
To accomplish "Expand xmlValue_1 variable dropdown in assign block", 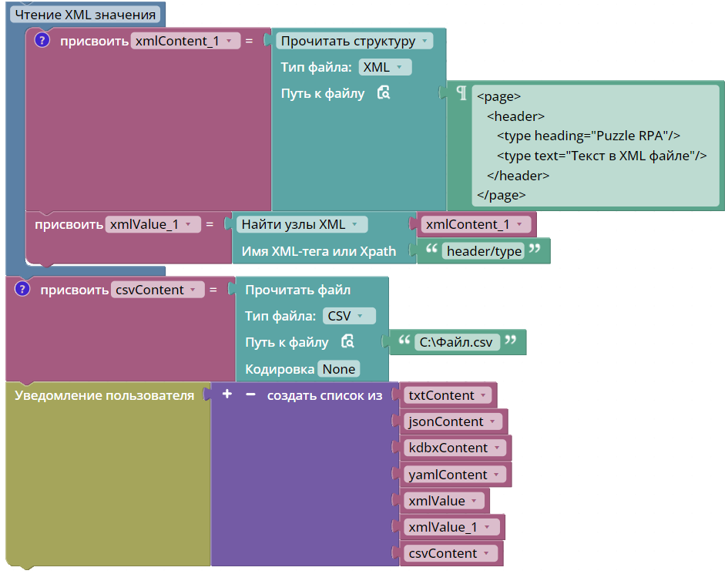I will coord(153,225).
